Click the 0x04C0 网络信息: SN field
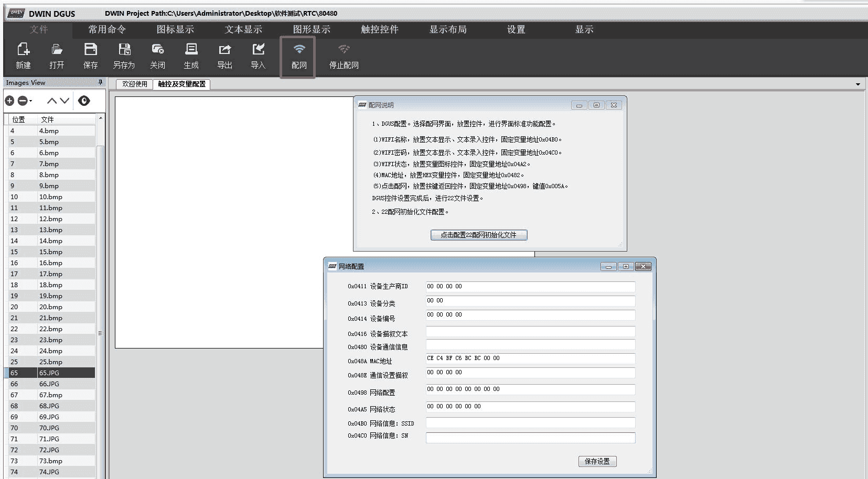The image size is (868, 479). click(x=530, y=438)
